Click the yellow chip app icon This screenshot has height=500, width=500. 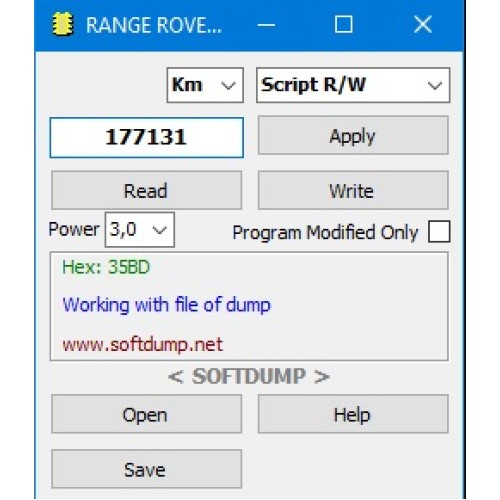(63, 24)
